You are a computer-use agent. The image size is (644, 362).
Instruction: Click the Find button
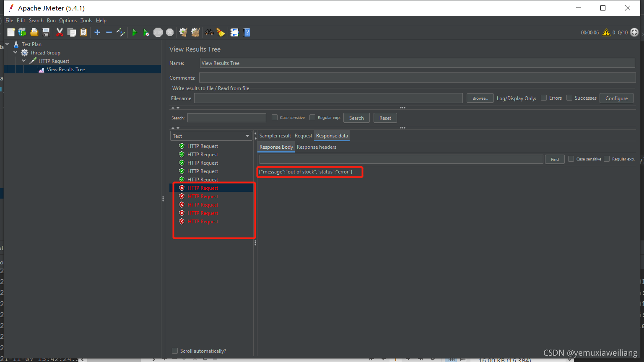555,159
